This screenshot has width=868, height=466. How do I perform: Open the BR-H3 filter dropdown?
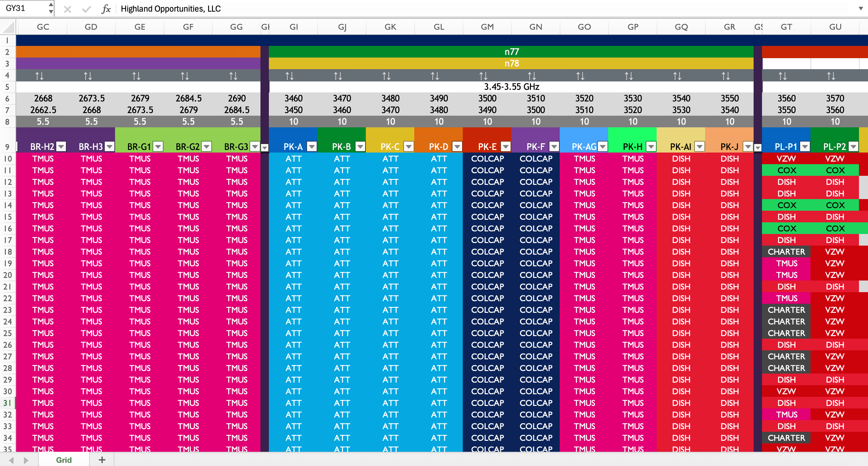pyautogui.click(x=110, y=147)
